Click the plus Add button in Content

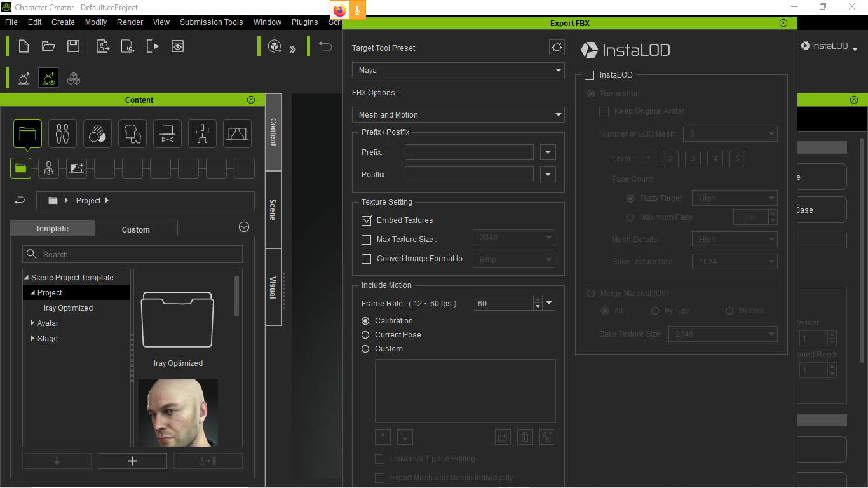coord(132,461)
